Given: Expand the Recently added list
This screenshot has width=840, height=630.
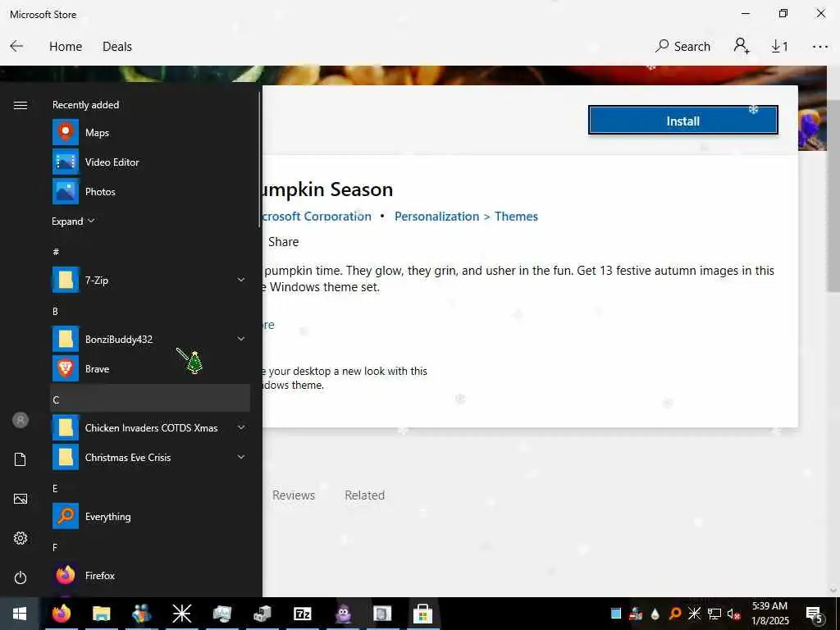Looking at the screenshot, I should pos(73,221).
